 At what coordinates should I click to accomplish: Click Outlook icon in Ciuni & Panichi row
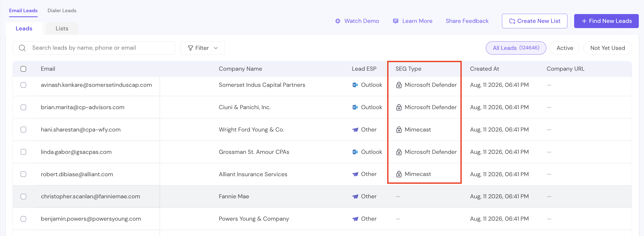click(355, 107)
